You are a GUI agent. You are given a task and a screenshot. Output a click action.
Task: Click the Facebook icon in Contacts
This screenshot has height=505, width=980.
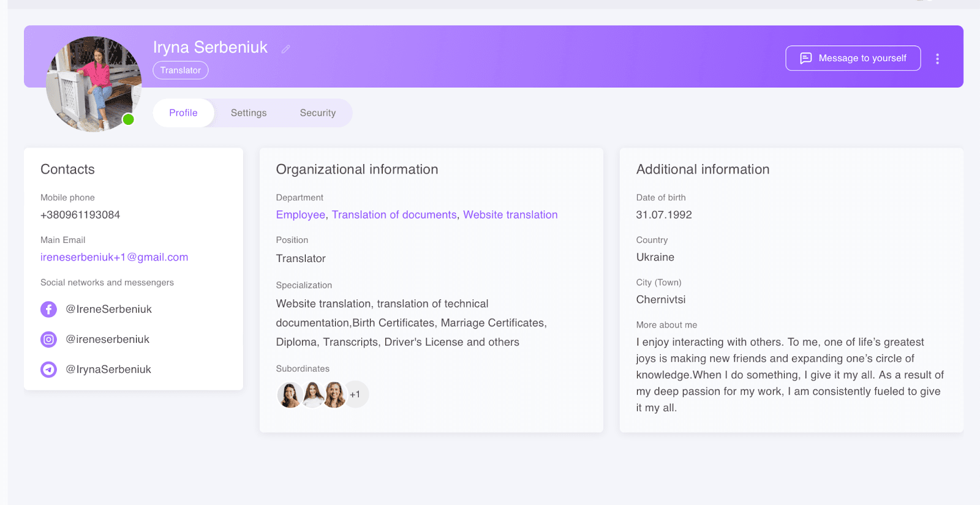coord(48,310)
